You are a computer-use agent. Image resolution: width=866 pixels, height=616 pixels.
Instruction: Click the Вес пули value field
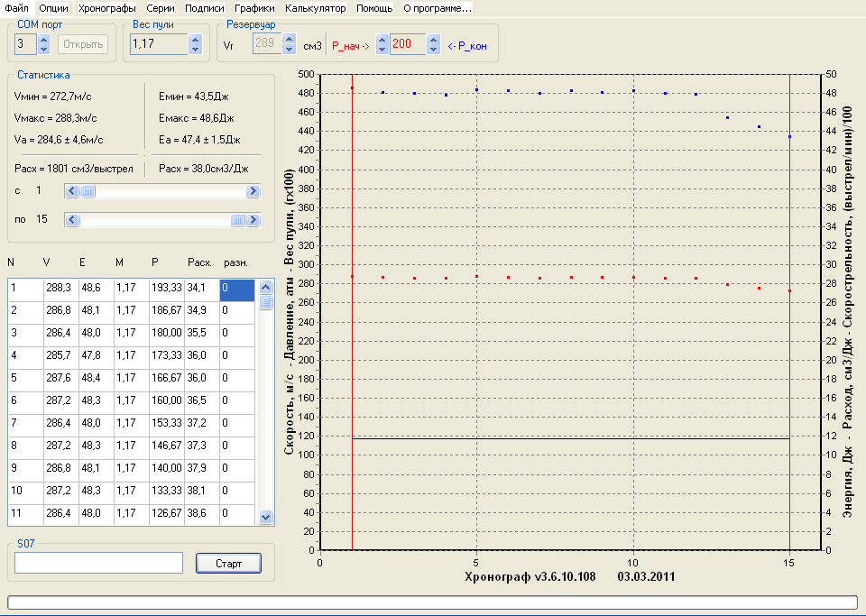click(x=159, y=44)
